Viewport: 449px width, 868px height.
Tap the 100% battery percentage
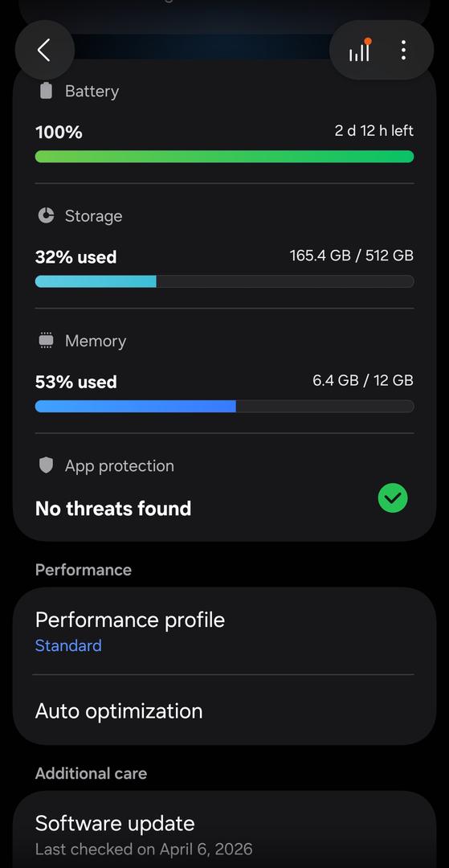pos(59,133)
